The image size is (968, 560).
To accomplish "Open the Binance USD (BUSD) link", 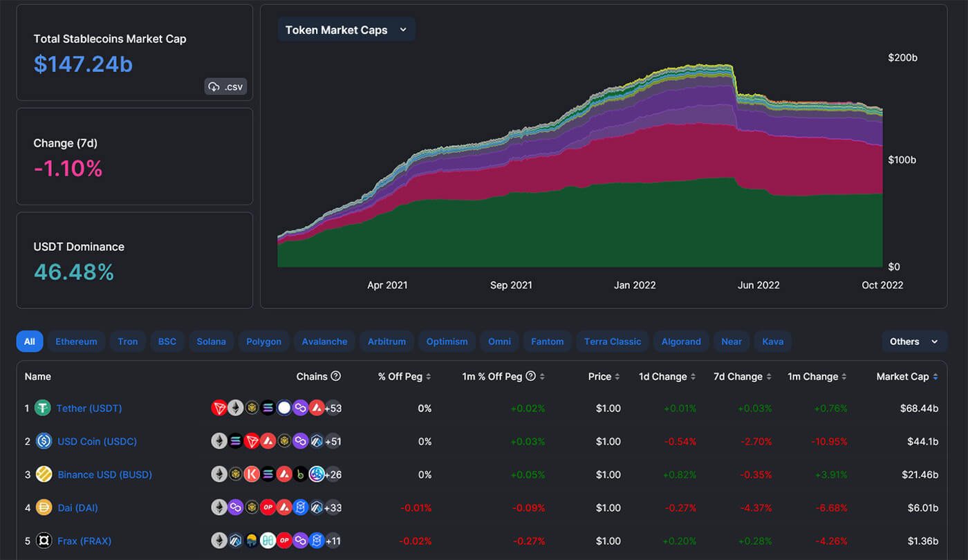I will point(104,474).
